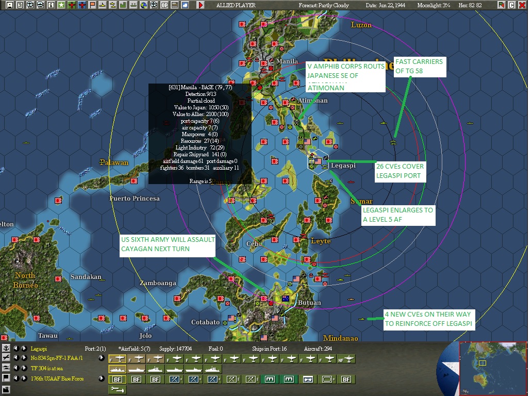Click the 'Aircraft: 294' value
This screenshot has height=396, width=532.
[x=318, y=349]
